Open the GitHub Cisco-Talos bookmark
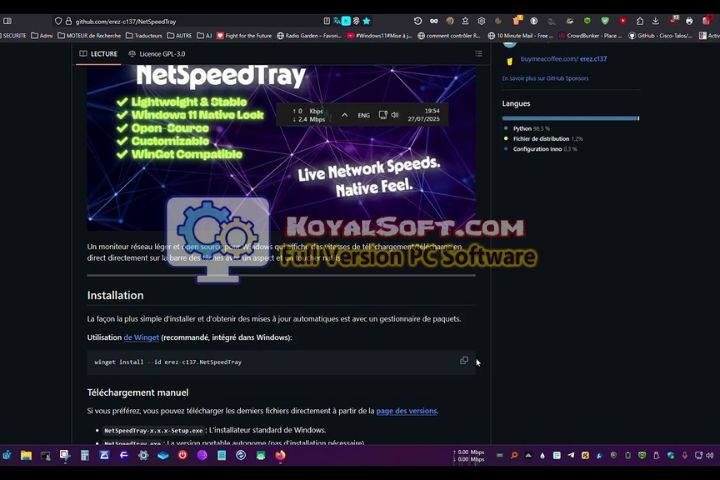Viewport: 720px width, 480px height. [660, 35]
